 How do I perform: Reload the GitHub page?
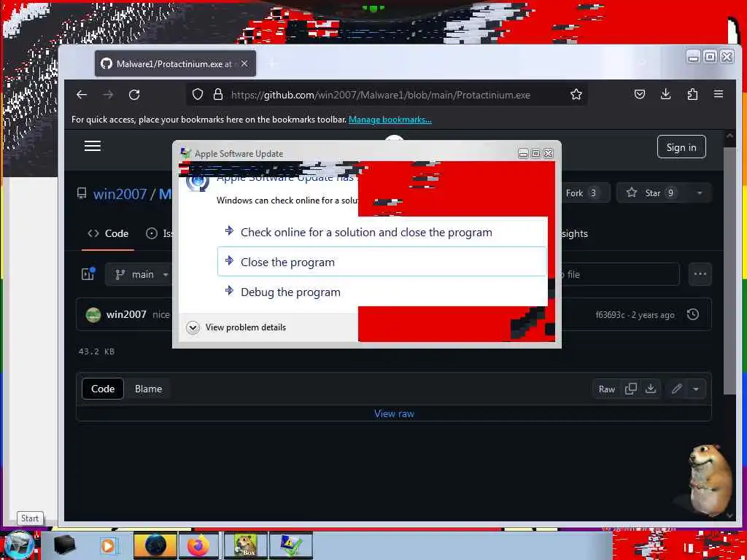[x=134, y=95]
